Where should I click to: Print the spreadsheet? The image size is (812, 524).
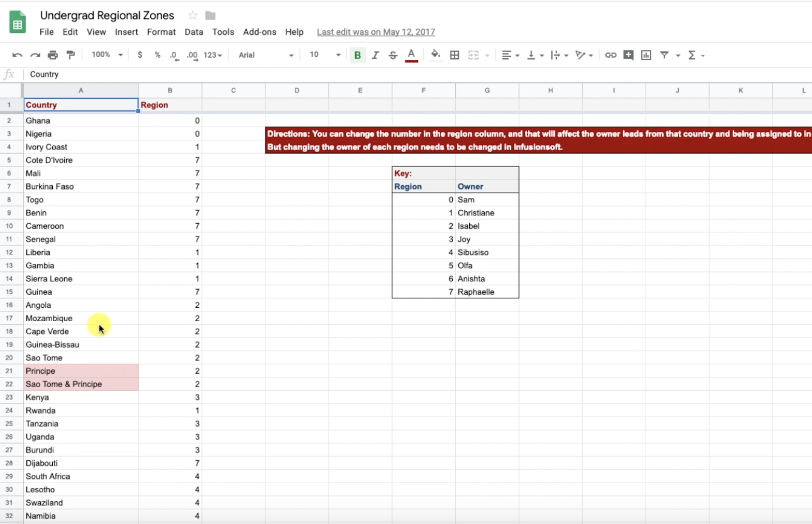(x=53, y=55)
